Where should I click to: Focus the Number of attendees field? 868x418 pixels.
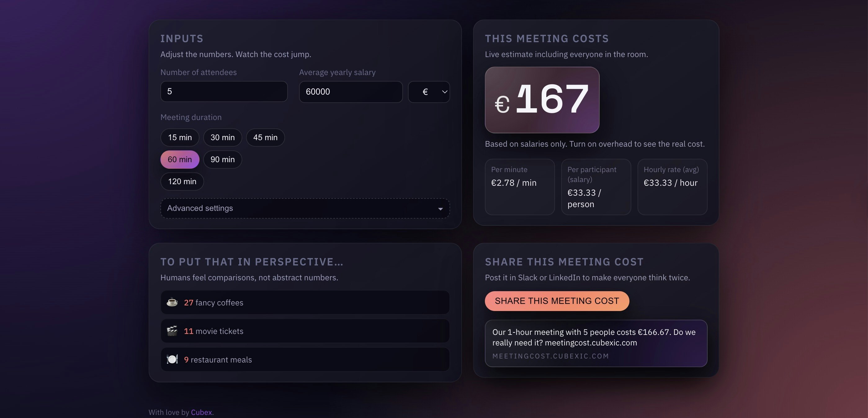pyautogui.click(x=224, y=91)
